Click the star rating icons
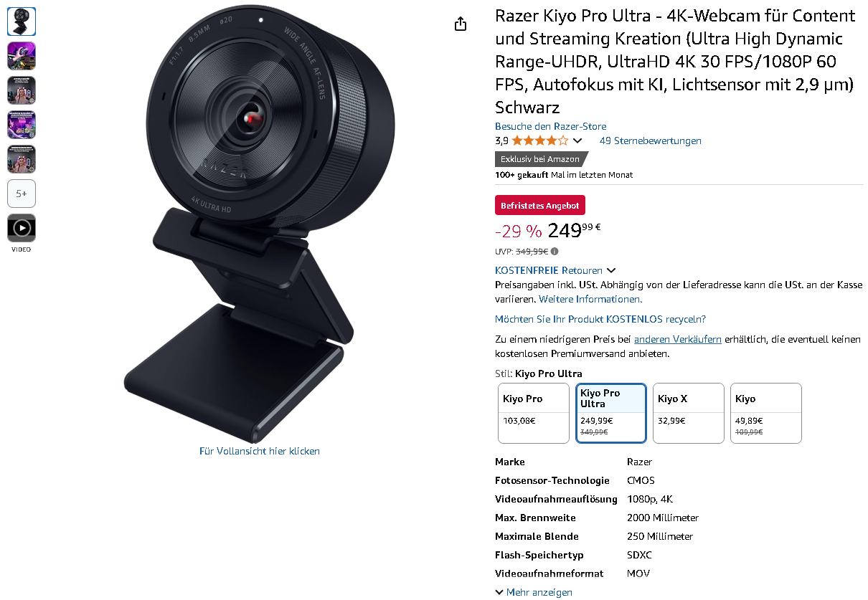Viewport: 868px width, 600px height. point(539,141)
